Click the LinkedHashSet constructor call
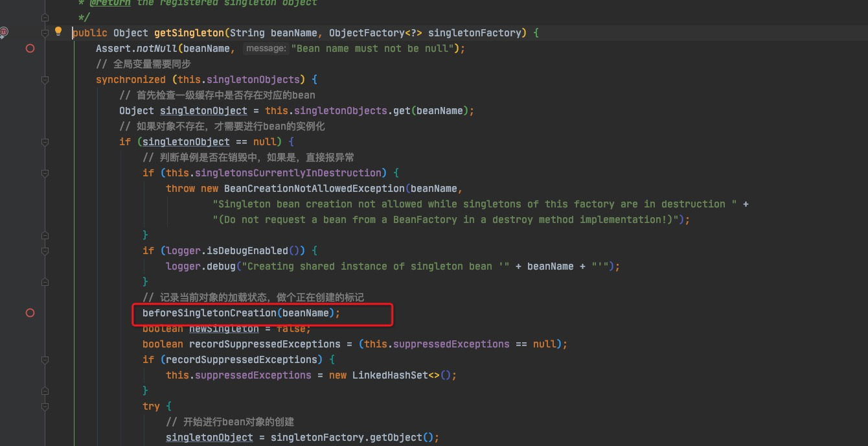Image resolution: width=868 pixels, height=446 pixels. point(390,375)
